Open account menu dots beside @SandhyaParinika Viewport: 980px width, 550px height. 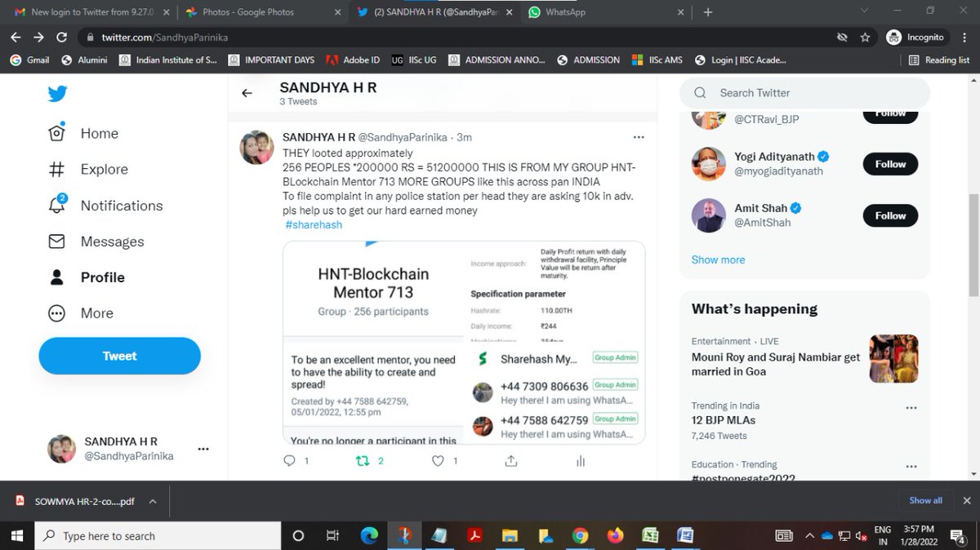pos(203,449)
